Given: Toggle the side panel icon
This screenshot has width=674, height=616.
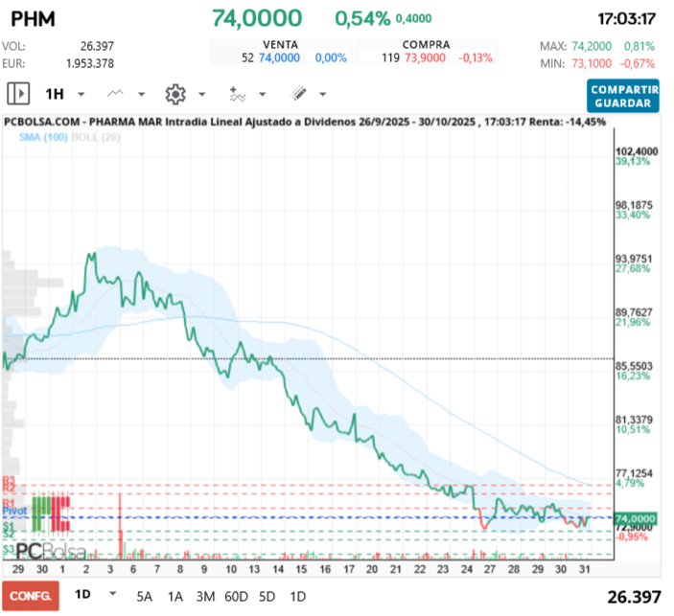Looking at the screenshot, I should 18,94.
